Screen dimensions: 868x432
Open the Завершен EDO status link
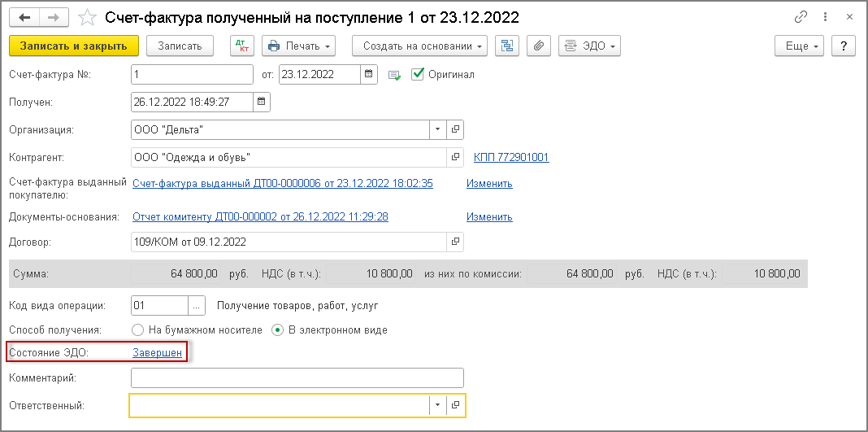click(x=157, y=352)
